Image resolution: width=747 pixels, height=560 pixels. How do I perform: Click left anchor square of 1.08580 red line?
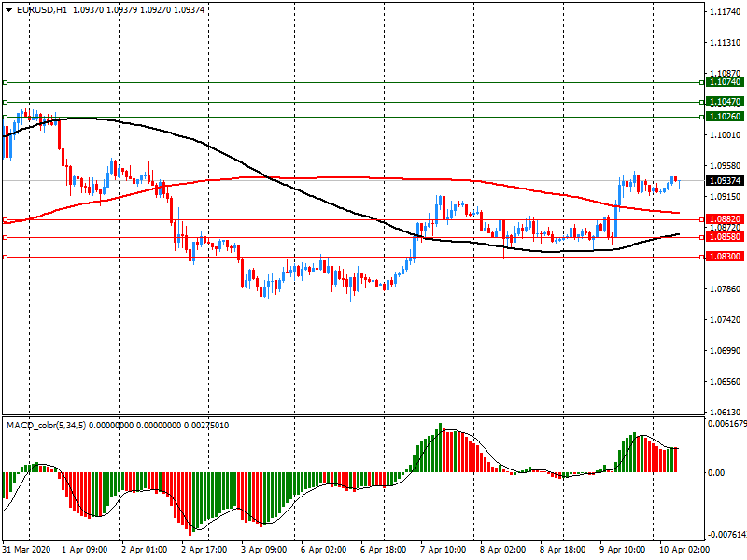5,238
